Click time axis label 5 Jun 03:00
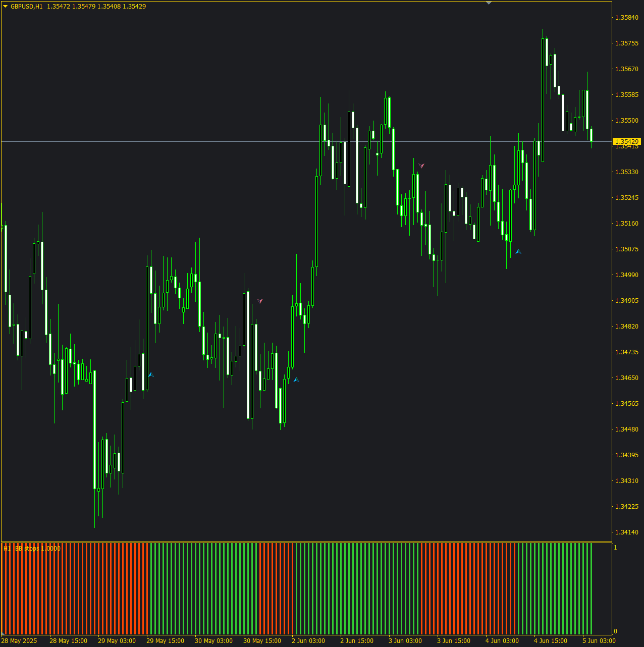 pos(599,641)
